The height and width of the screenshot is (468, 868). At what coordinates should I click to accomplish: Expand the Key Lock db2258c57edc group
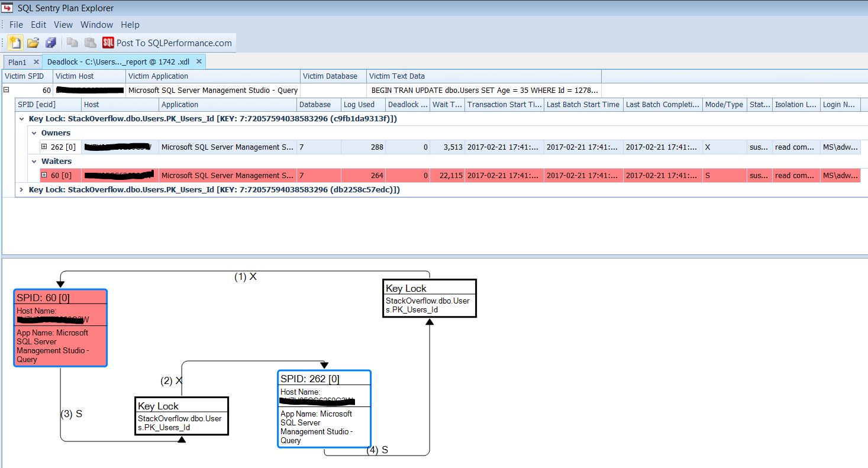point(22,190)
